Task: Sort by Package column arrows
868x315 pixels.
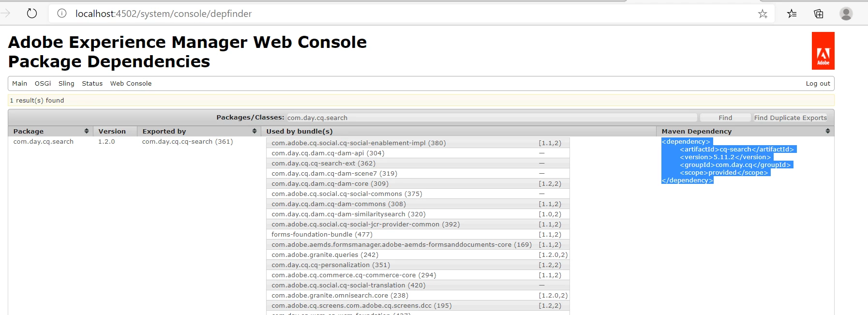Action: (x=87, y=131)
